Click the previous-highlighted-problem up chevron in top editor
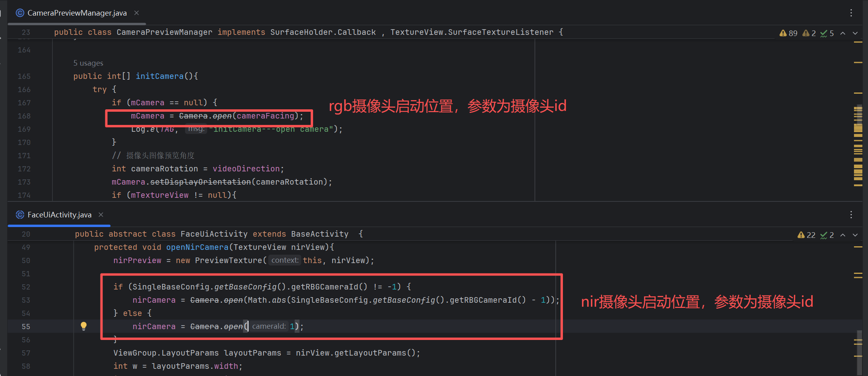The height and width of the screenshot is (376, 868). (843, 33)
